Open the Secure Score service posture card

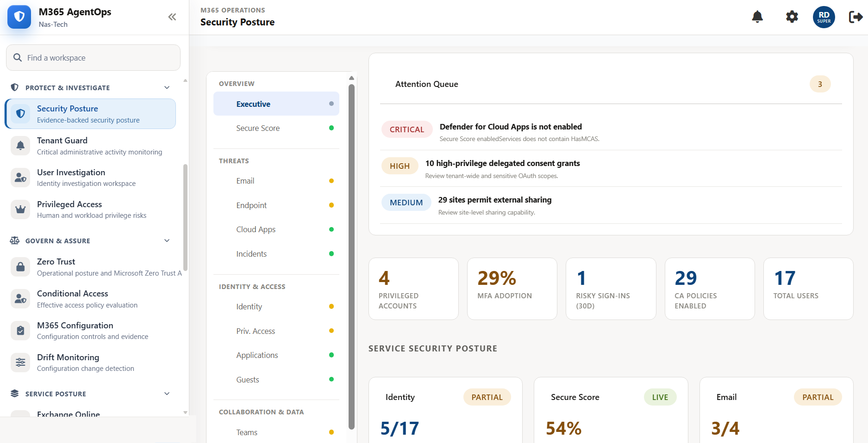[x=611, y=410]
